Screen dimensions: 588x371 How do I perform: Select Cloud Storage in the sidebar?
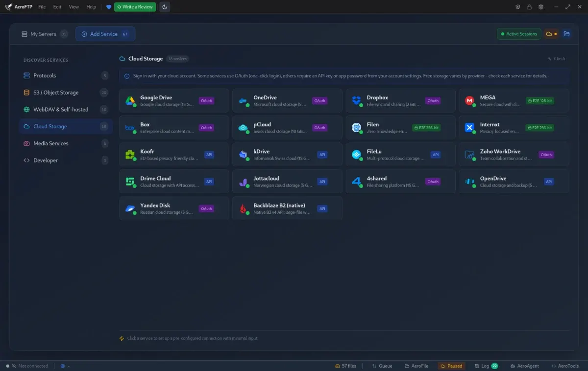66,126
